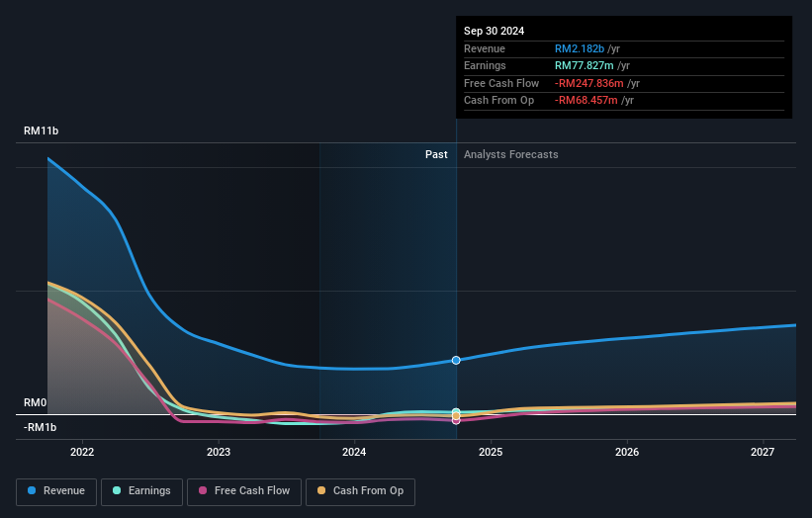Click the RM77.827m earnings value
Screen dimensions: 812x518
[585, 65]
